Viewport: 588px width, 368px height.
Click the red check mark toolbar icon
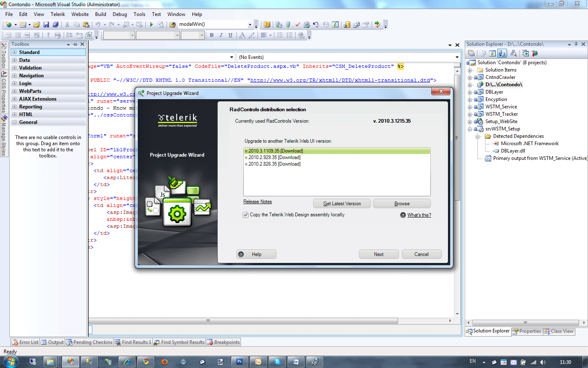[298, 25]
